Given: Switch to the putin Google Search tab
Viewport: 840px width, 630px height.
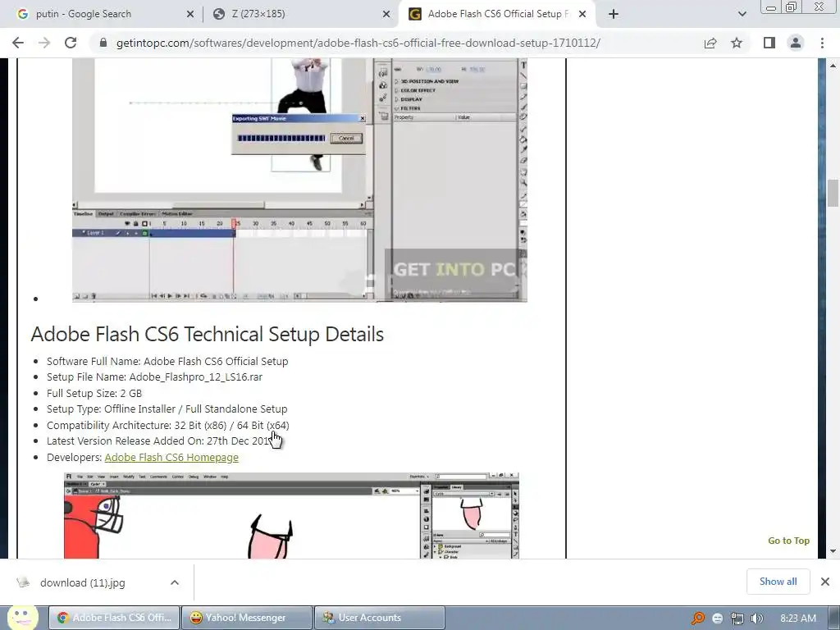Looking at the screenshot, I should pos(102,14).
